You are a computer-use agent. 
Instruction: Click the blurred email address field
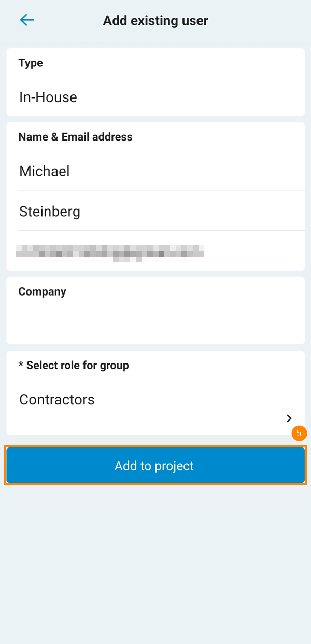[x=110, y=252]
